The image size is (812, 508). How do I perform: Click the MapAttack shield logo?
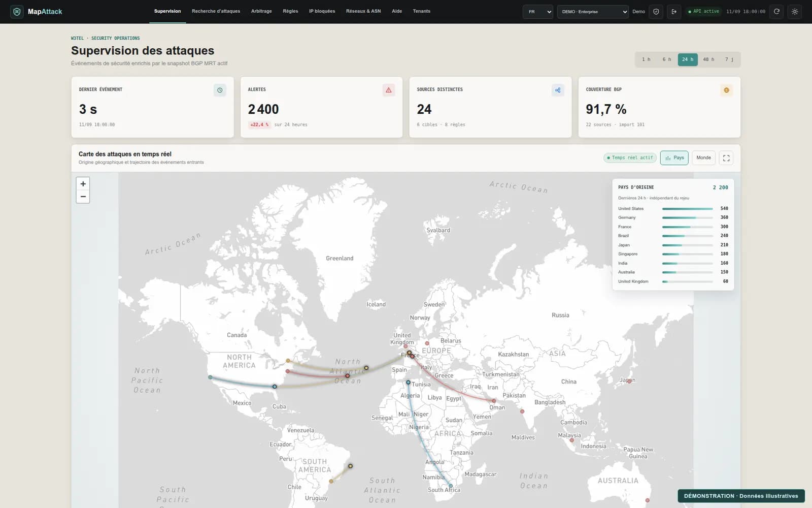(17, 11)
